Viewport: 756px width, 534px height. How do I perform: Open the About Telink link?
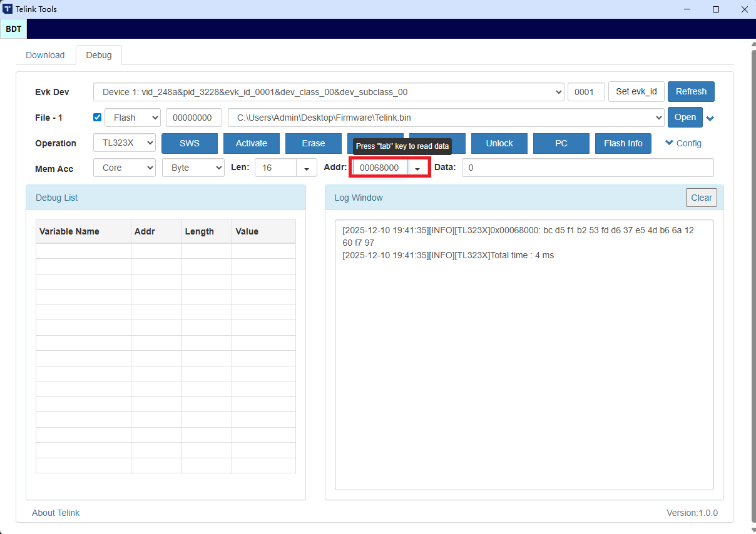click(x=56, y=513)
